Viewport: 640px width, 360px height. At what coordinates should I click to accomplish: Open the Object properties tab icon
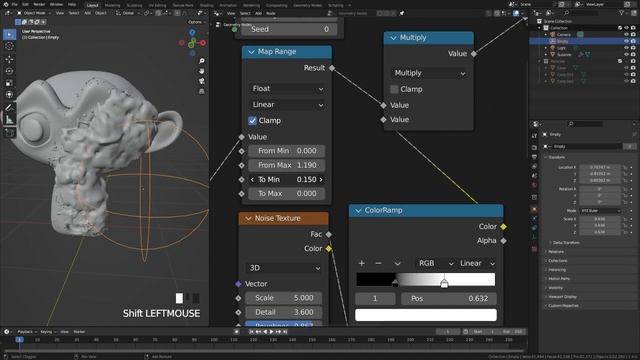tap(534, 209)
